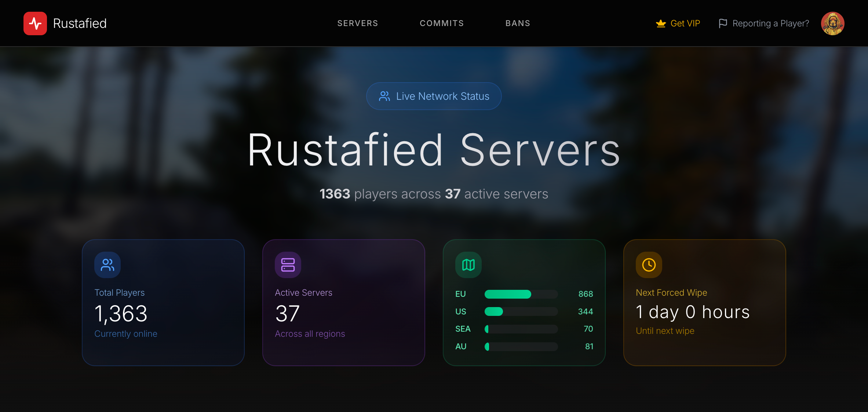Screen dimensions: 868x412
Task: Click the gold crown VIP icon
Action: coord(661,23)
